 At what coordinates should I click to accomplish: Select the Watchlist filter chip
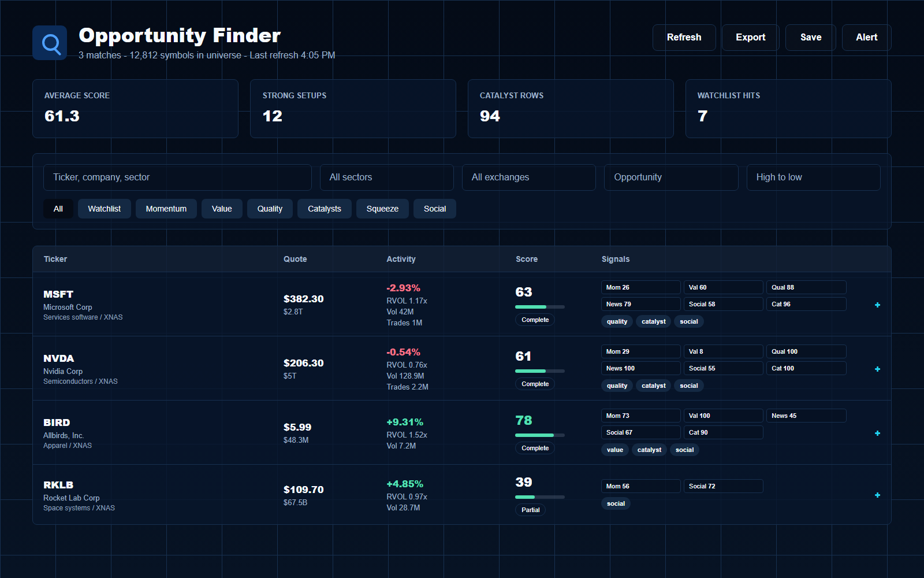point(105,209)
